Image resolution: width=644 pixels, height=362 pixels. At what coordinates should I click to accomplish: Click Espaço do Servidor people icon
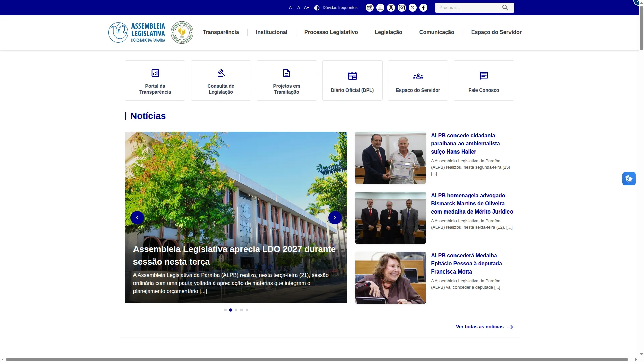click(418, 76)
